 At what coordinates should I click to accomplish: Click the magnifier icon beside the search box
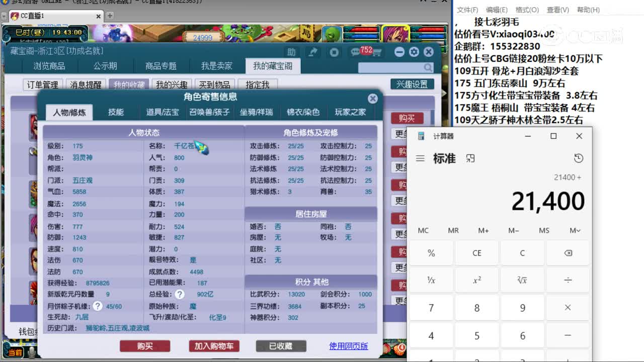tap(427, 67)
